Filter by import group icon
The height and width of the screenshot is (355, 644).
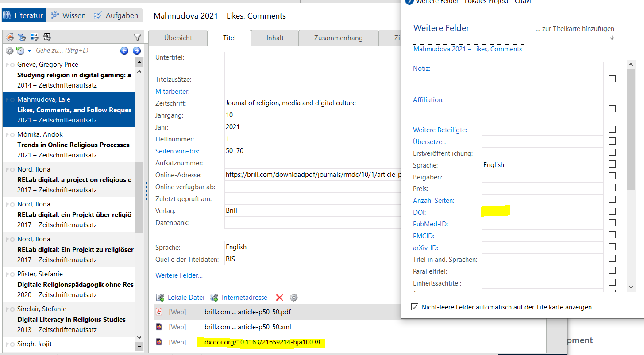(47, 37)
